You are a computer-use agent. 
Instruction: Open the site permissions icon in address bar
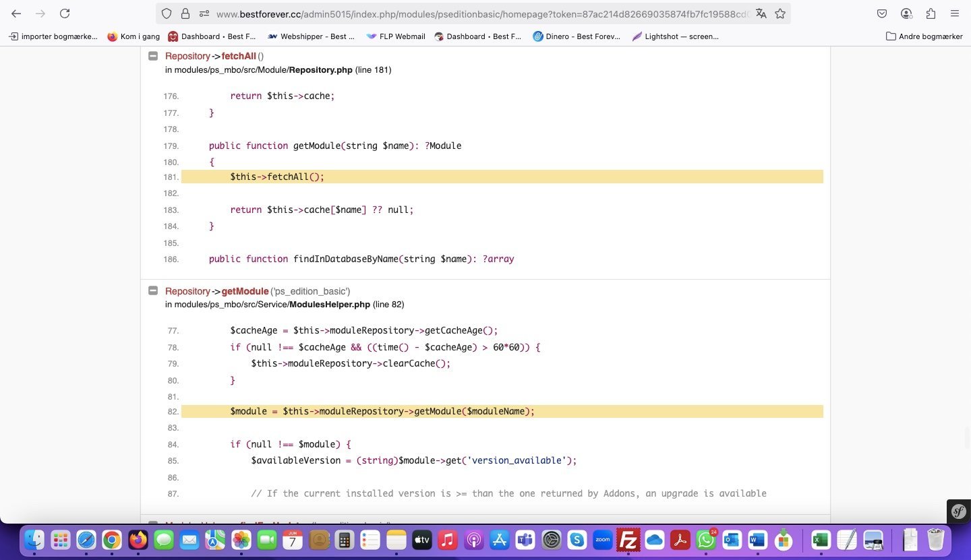pyautogui.click(x=204, y=13)
